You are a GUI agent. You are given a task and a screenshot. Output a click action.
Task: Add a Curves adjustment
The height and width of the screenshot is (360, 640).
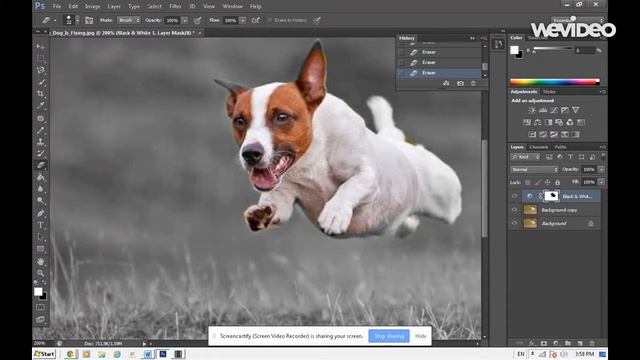(554, 110)
